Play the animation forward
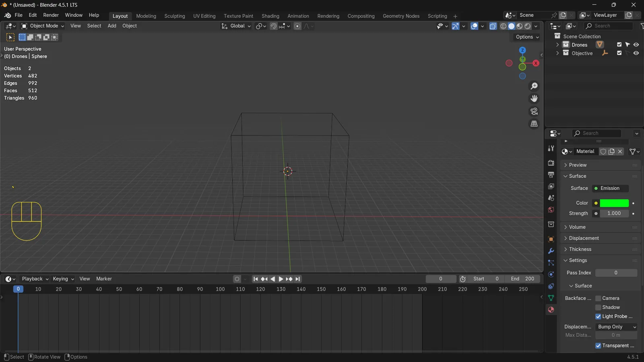 (x=281, y=279)
